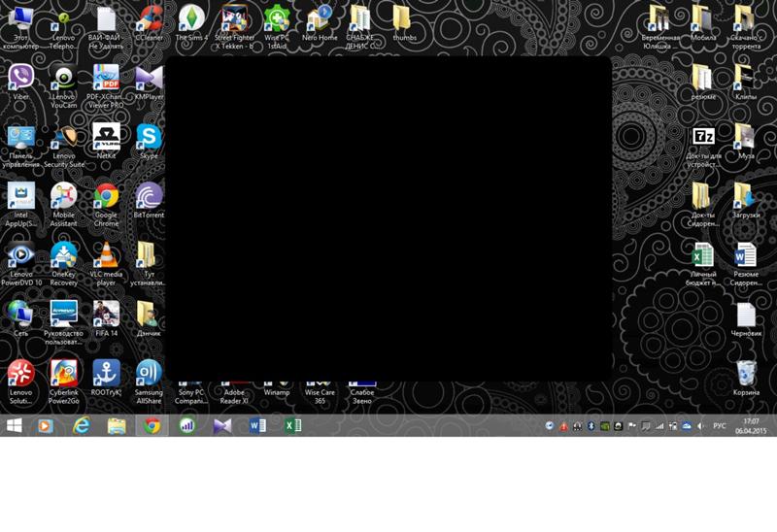Open KMPlayer from the taskbar
The image size is (777, 532).
[222, 425]
